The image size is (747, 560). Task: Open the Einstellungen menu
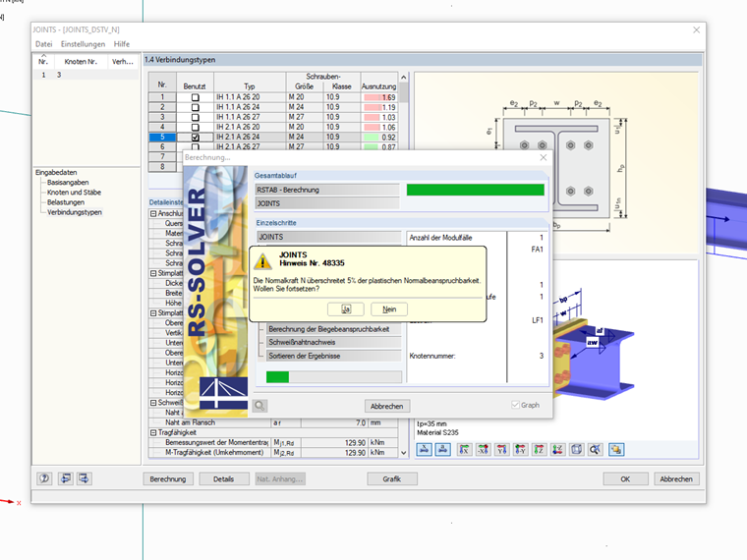point(83,44)
